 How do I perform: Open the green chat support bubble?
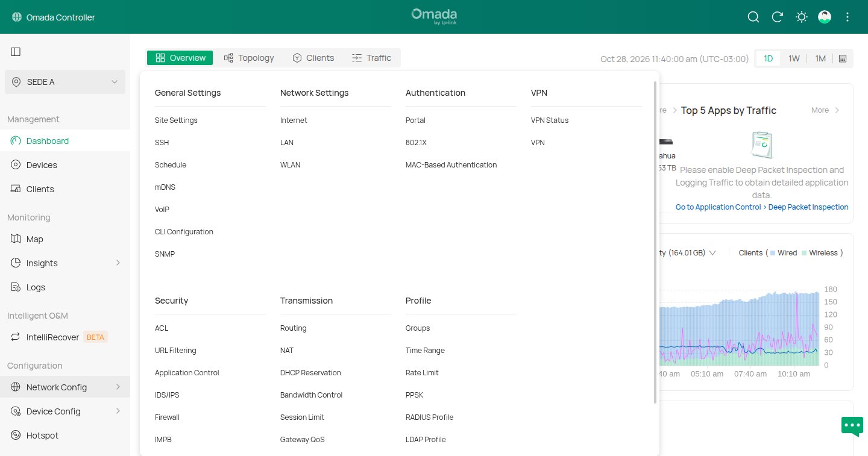point(852,426)
